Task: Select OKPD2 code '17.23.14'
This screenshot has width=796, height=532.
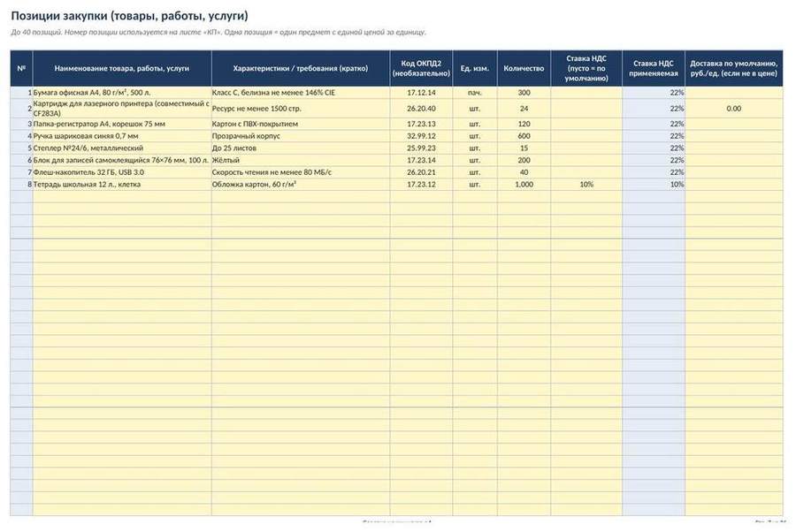Action: (x=421, y=160)
